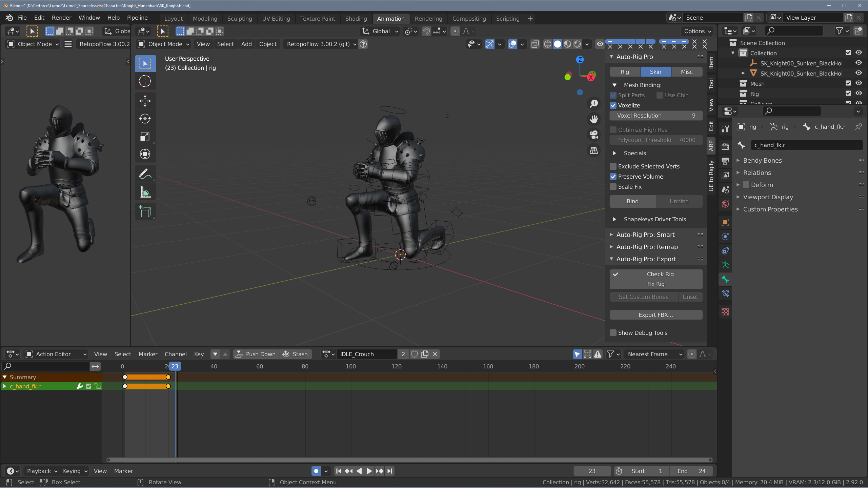Viewport: 868px width, 488px height.
Task: Click the Bone properties tab icon
Action: (x=725, y=279)
